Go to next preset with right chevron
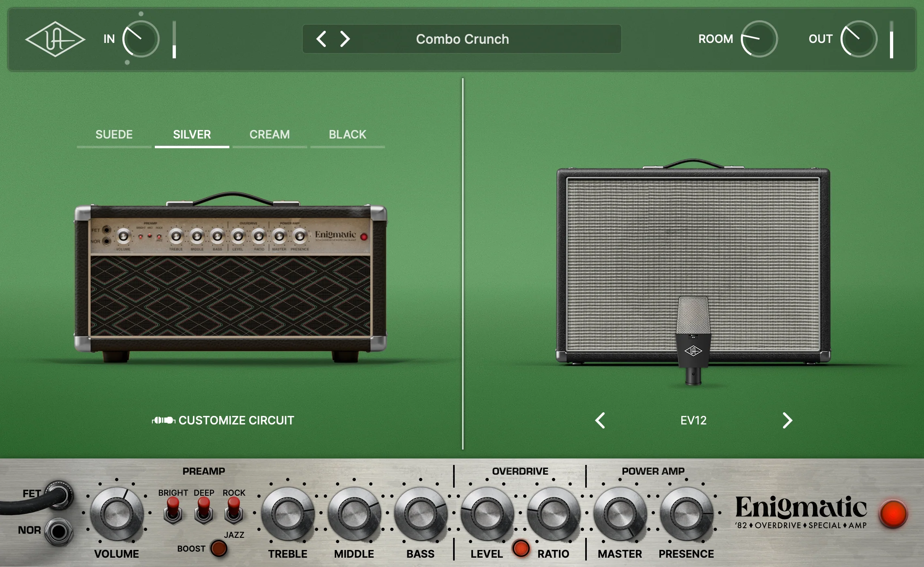This screenshot has height=567, width=924. coord(345,39)
